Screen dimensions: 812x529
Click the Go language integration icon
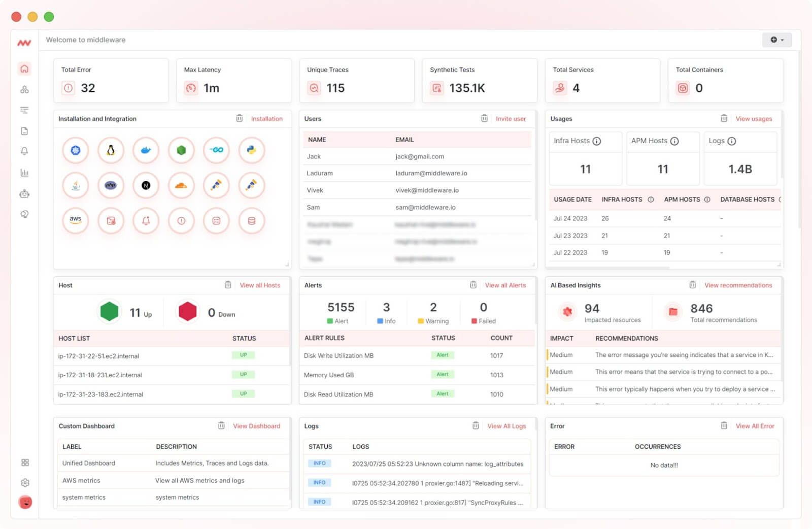(216, 150)
